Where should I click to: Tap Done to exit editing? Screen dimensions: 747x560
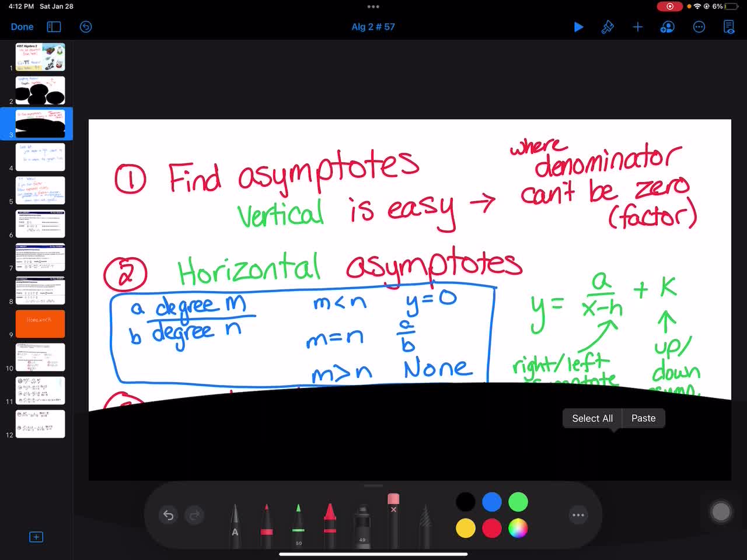point(22,27)
